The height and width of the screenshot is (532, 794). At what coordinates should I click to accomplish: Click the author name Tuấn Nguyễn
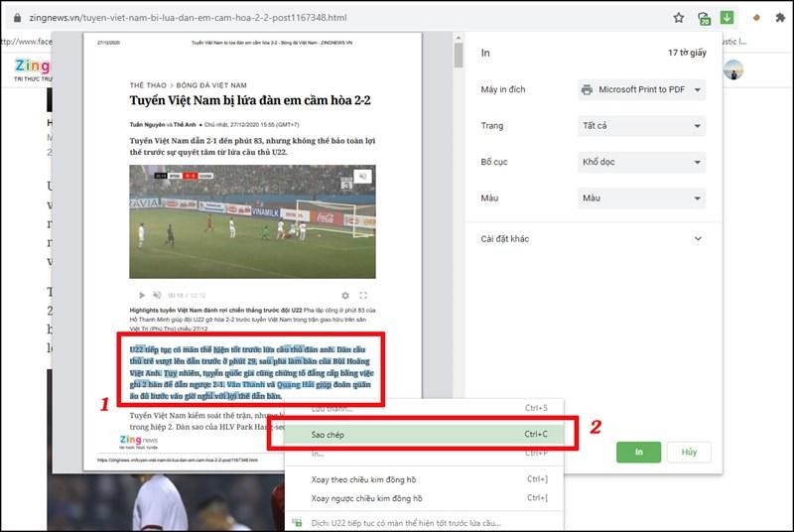[x=147, y=124]
